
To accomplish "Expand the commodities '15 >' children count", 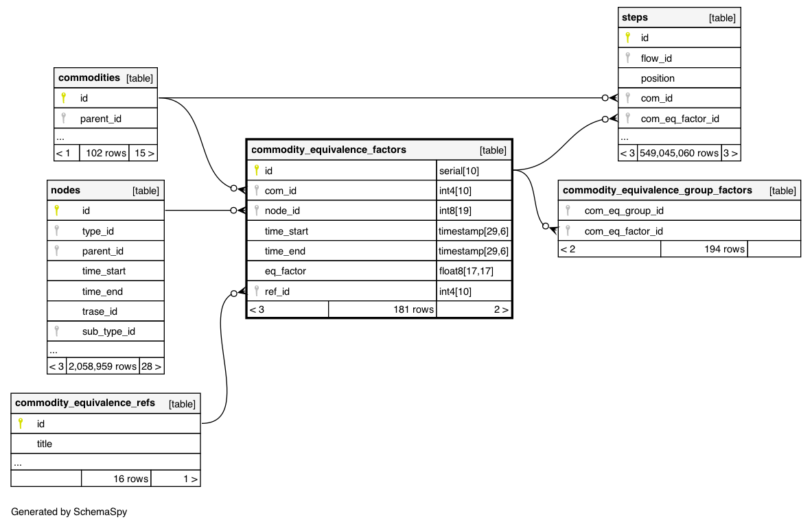I will coord(143,153).
